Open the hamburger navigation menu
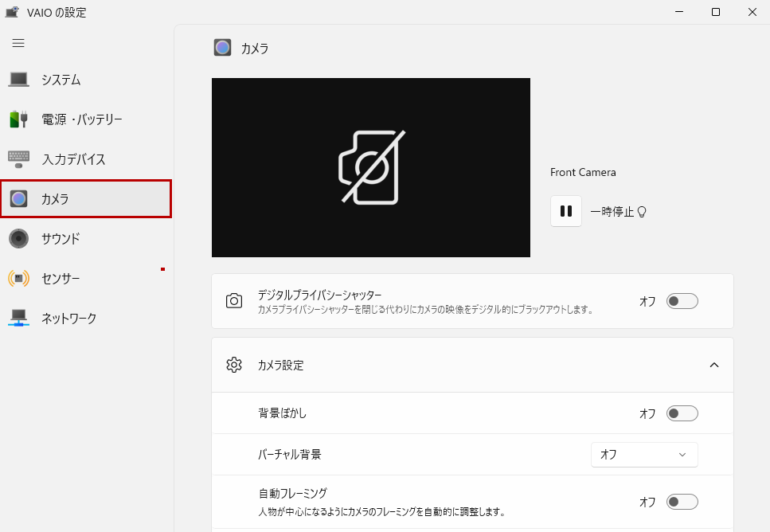The height and width of the screenshot is (532, 770). pyautogui.click(x=18, y=43)
